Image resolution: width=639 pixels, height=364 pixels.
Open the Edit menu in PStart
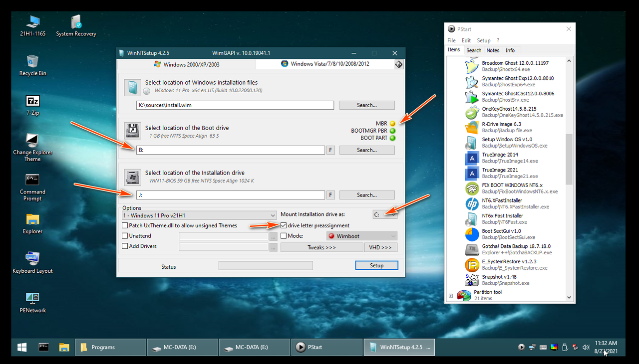466,40
